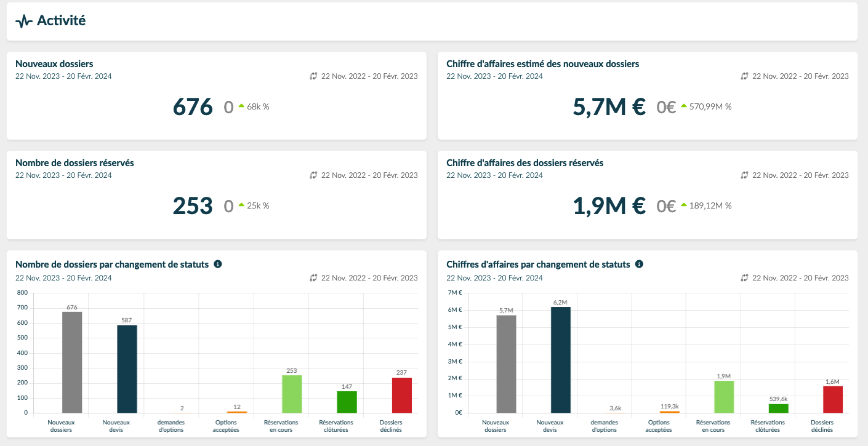Click the green Réservations clôturées bar 539,6k
This screenshot has width=868, height=446.
pyautogui.click(x=778, y=408)
